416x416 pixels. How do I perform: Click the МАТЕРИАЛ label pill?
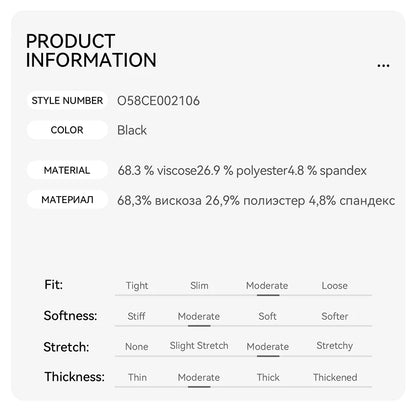tap(67, 200)
